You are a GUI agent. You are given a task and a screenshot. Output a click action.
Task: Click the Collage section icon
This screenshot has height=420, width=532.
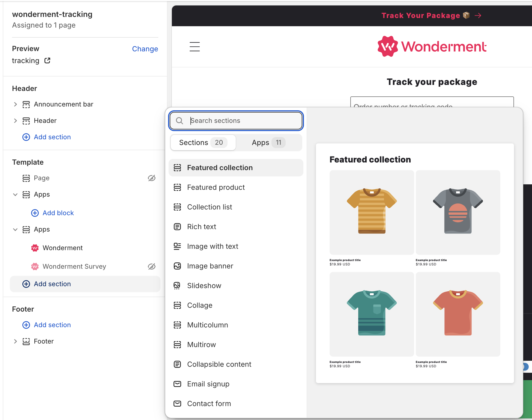177,305
